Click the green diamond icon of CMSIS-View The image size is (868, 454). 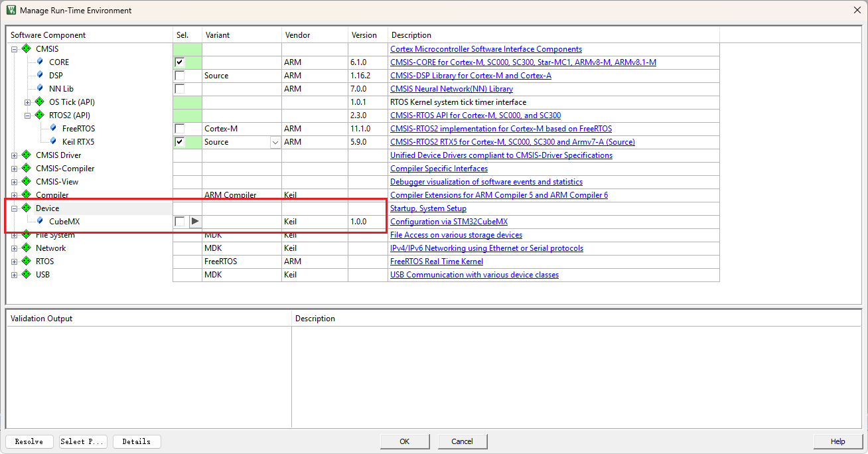(26, 181)
